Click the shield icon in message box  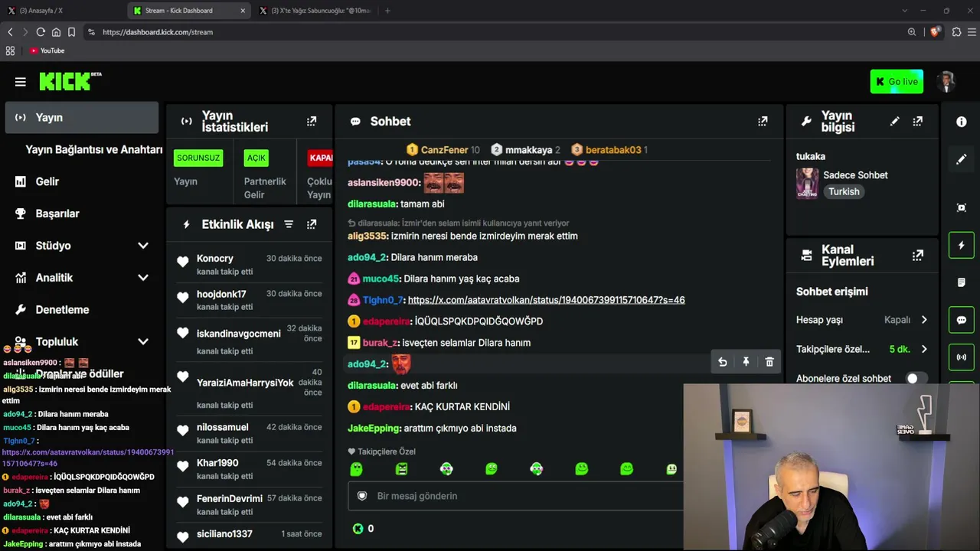(x=362, y=496)
